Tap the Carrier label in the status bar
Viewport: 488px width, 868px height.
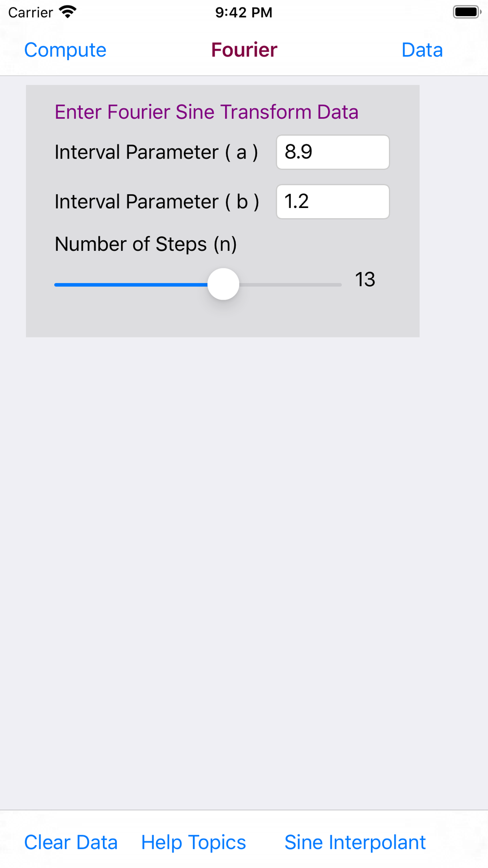(x=30, y=12)
